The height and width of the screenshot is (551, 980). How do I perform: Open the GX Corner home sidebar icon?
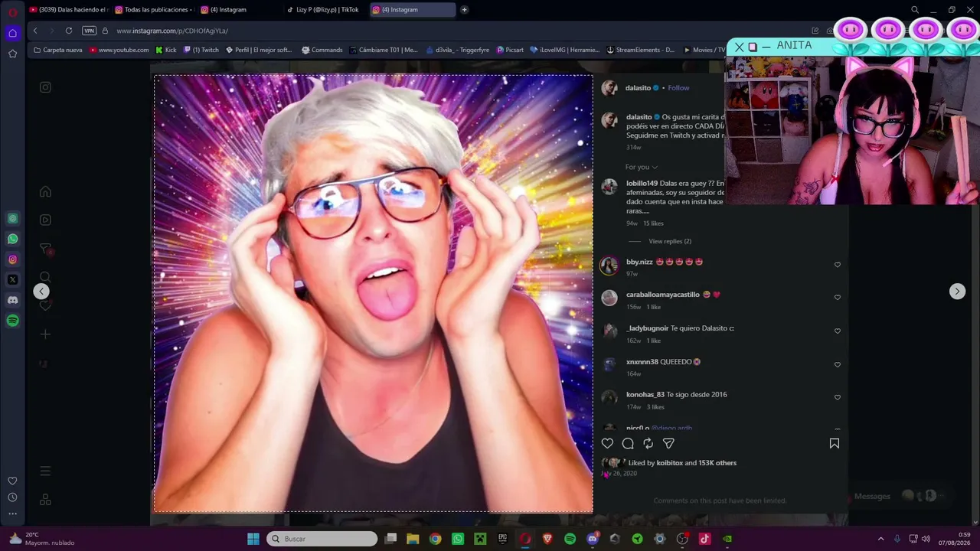(x=12, y=33)
